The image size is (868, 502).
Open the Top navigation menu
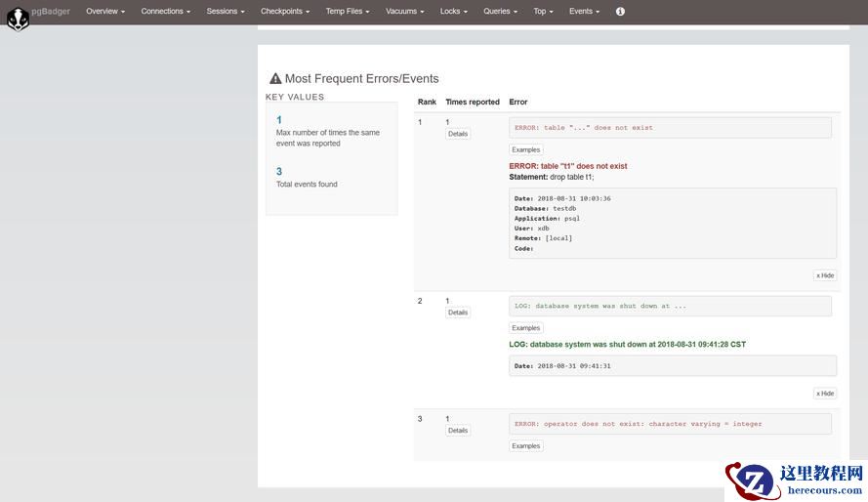point(543,12)
